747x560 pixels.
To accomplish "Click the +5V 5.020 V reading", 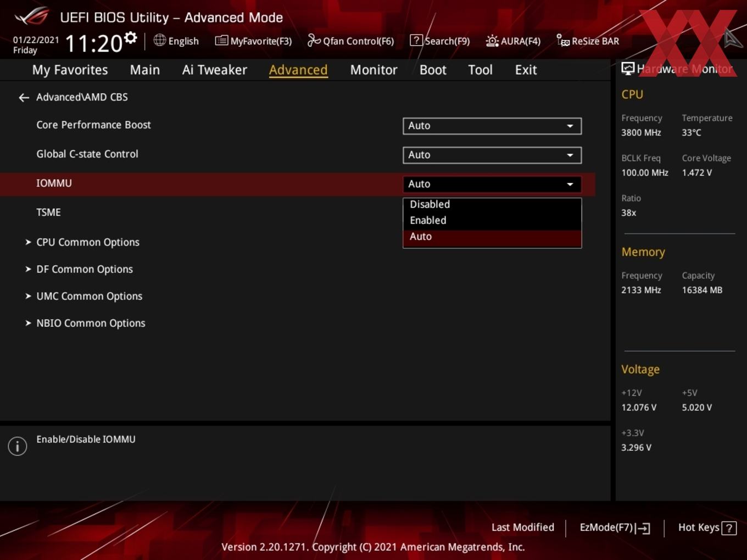I will coord(697,407).
